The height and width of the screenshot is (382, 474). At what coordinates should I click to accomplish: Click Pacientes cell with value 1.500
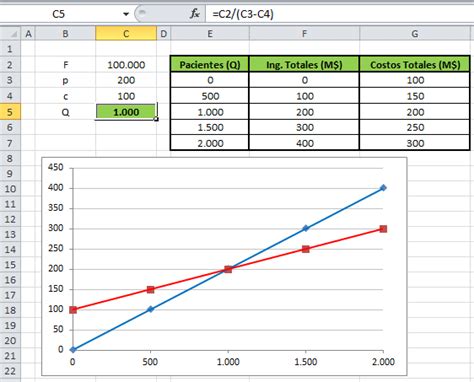tap(210, 128)
